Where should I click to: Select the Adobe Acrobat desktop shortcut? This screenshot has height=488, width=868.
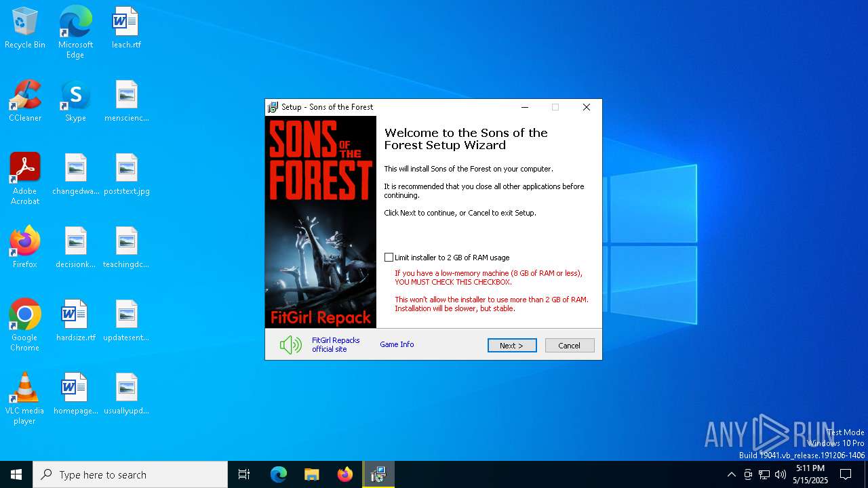(x=25, y=179)
